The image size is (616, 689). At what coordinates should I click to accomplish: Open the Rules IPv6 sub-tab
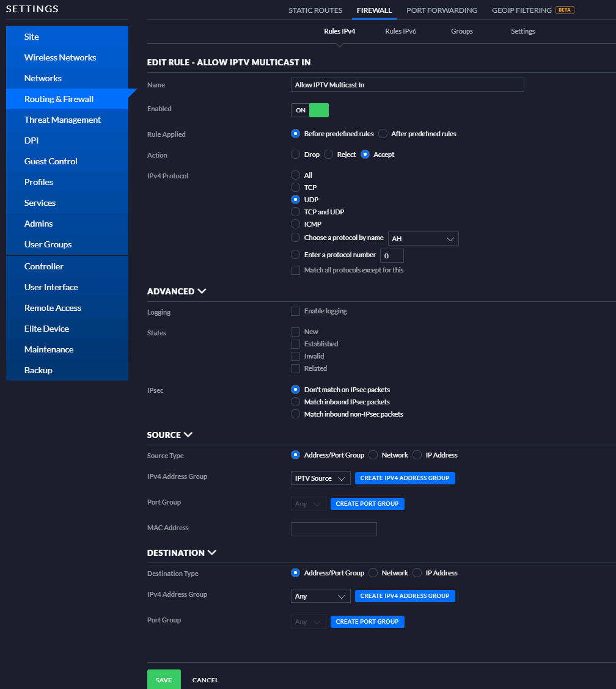tap(400, 31)
